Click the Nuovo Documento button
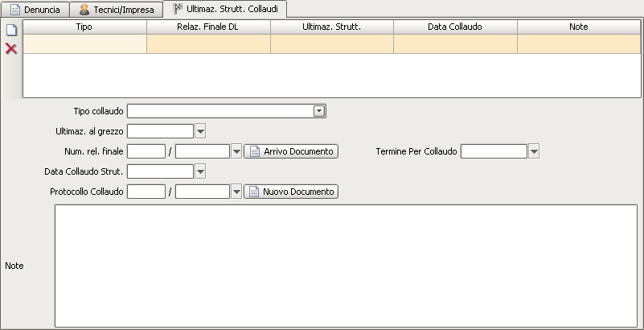The image size is (644, 330). pos(291,192)
